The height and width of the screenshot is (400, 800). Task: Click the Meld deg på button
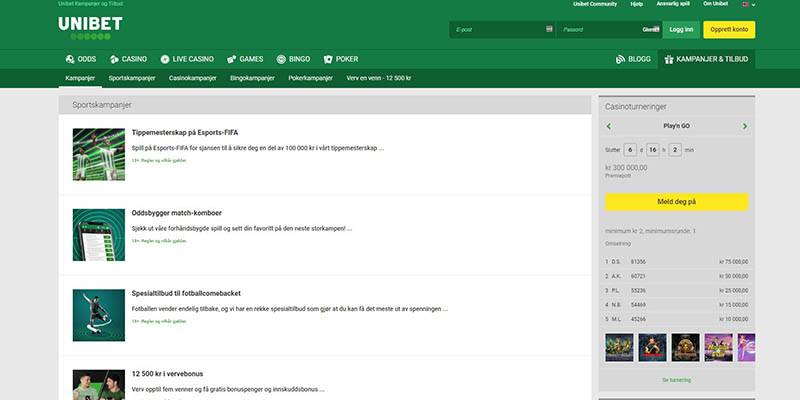(x=677, y=202)
